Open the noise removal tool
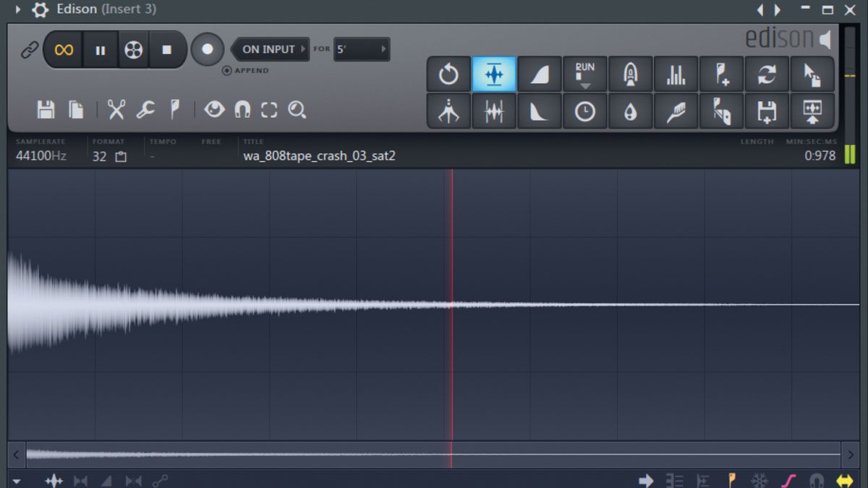868x488 pixels. (631, 111)
